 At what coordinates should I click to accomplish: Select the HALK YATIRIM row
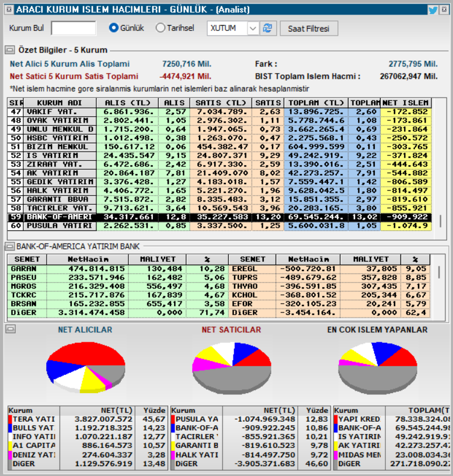pyautogui.click(x=219, y=191)
